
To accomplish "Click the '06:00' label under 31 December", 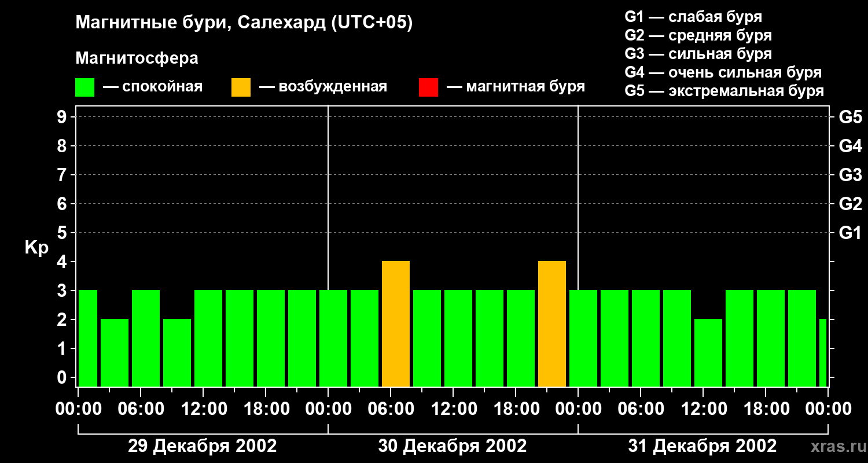I will click(x=641, y=409).
